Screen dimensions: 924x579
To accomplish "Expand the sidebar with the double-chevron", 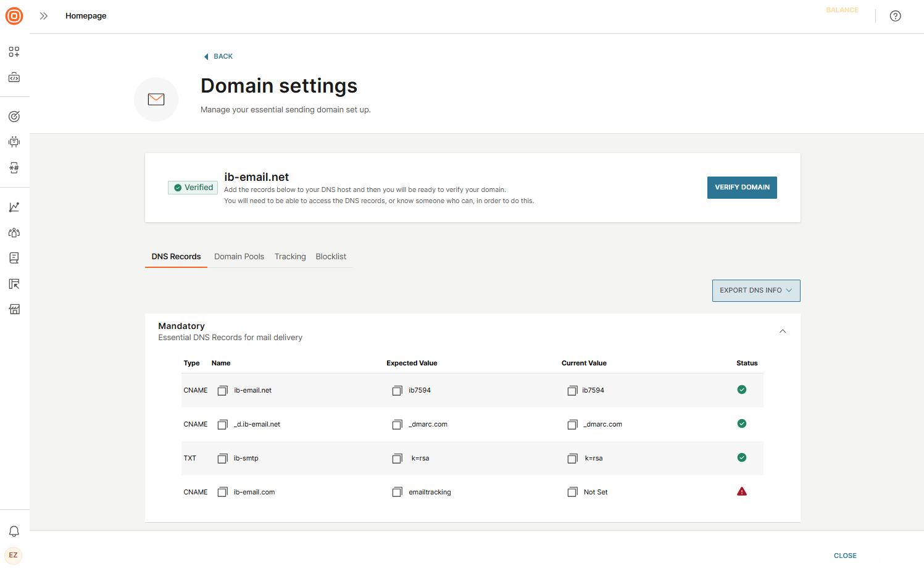I will 43,16.
